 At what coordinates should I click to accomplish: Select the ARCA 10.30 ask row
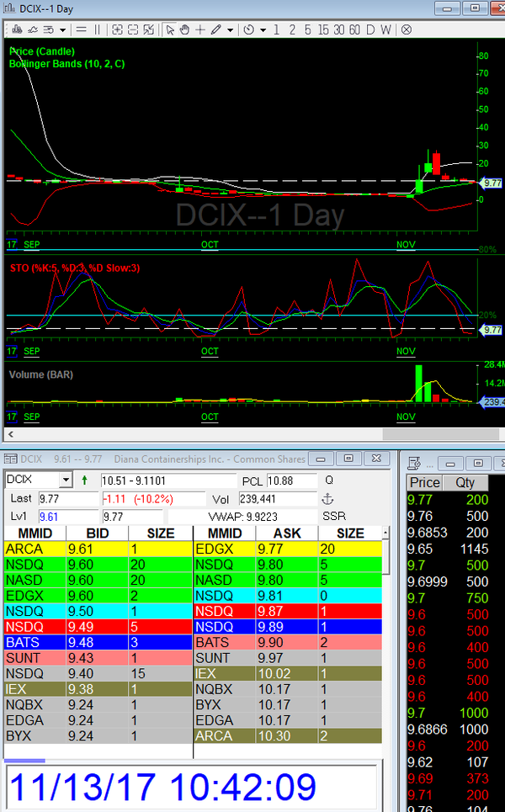[x=288, y=736]
